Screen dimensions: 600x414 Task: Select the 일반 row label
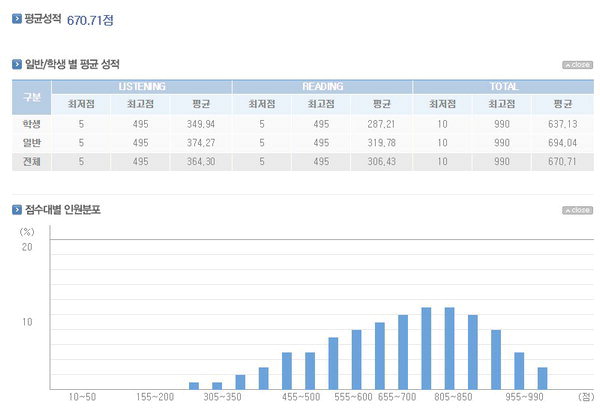[31, 143]
